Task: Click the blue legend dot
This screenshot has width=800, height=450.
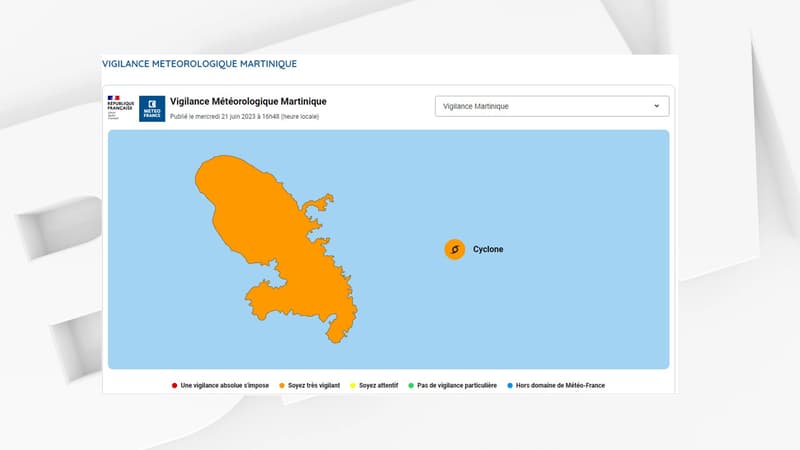Action: tap(508, 385)
